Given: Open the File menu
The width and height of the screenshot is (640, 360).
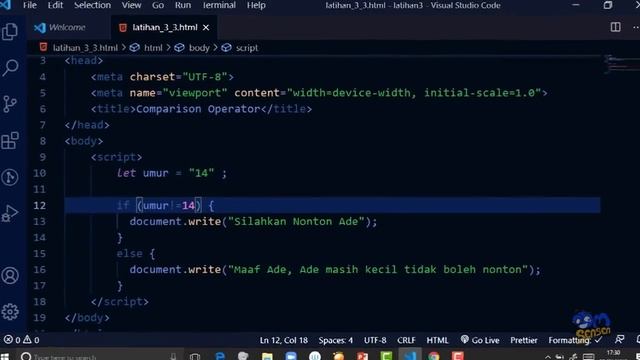Looking at the screenshot, I should 29,5.
